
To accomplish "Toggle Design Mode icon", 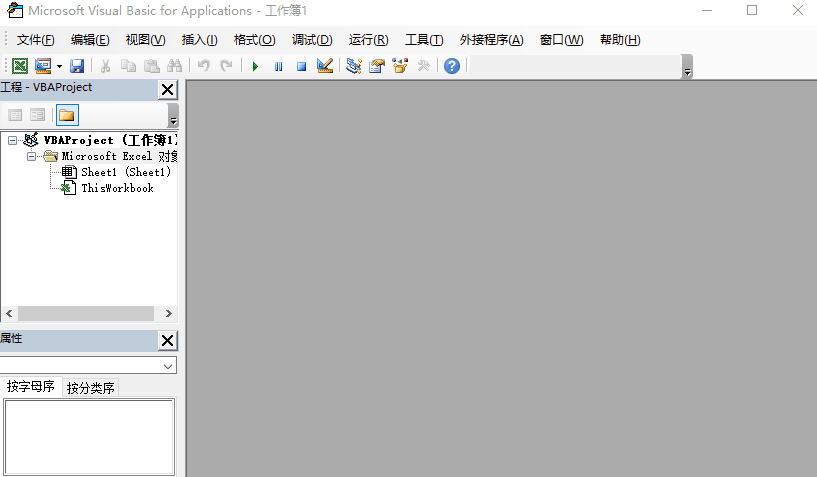I will pyautogui.click(x=325, y=66).
